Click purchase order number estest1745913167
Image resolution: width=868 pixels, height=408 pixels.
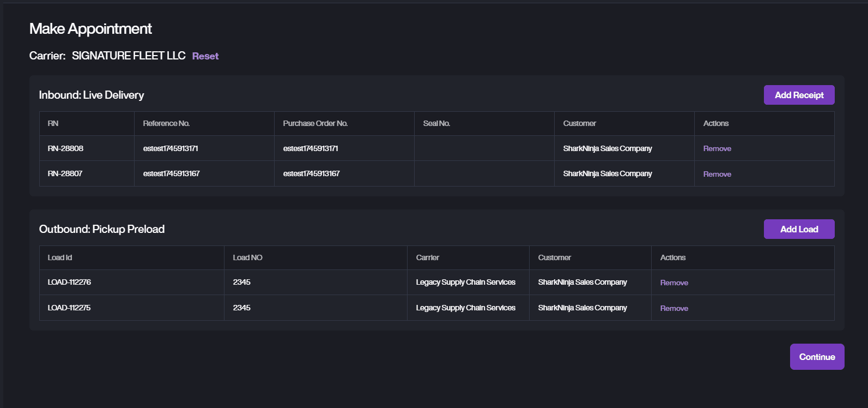(x=311, y=173)
